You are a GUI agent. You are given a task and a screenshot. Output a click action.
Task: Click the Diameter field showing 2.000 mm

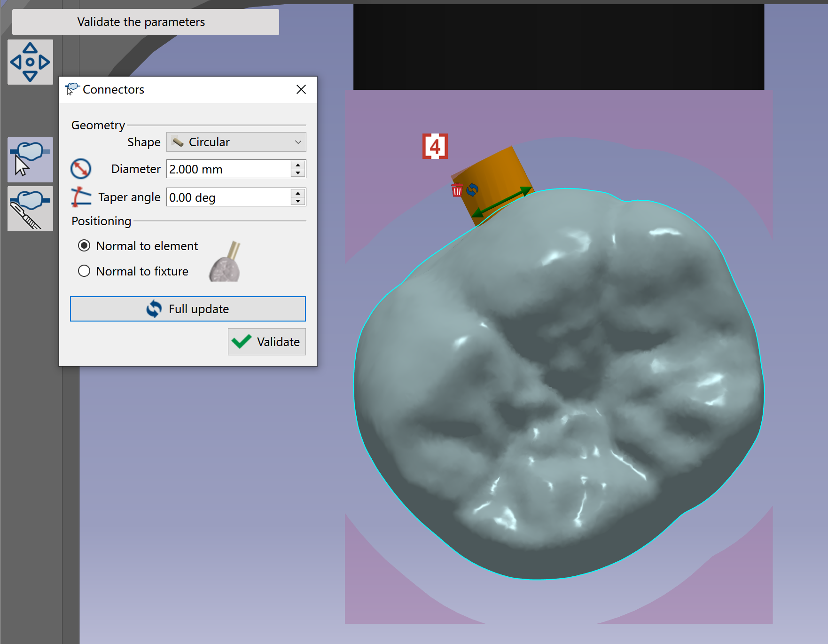click(x=229, y=169)
